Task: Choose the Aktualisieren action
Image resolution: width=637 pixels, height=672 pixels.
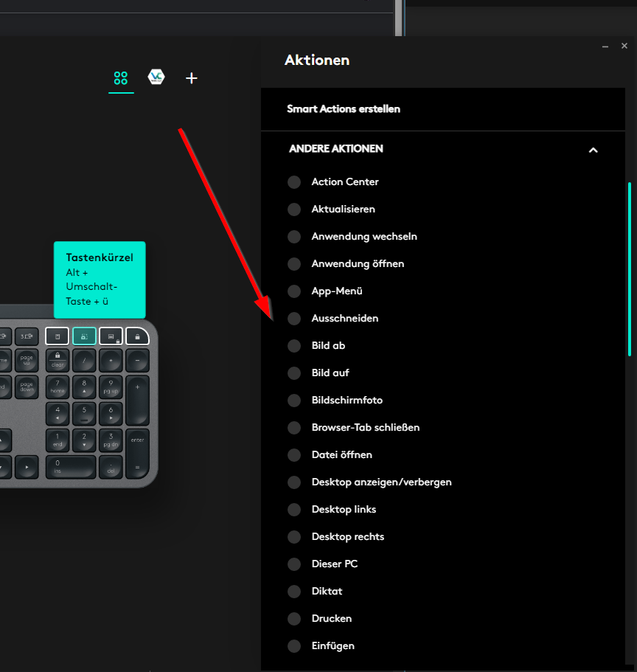Action: point(343,209)
